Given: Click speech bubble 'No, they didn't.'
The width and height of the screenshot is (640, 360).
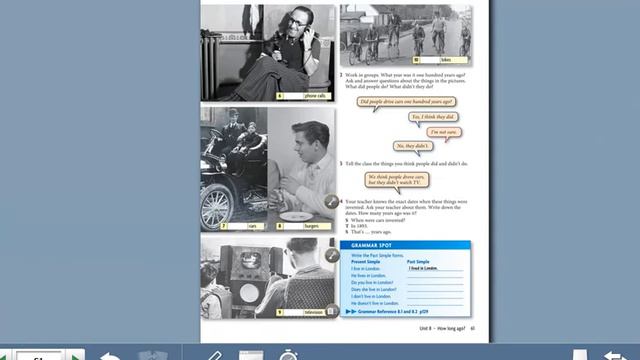Looking at the screenshot, I should click(413, 146).
